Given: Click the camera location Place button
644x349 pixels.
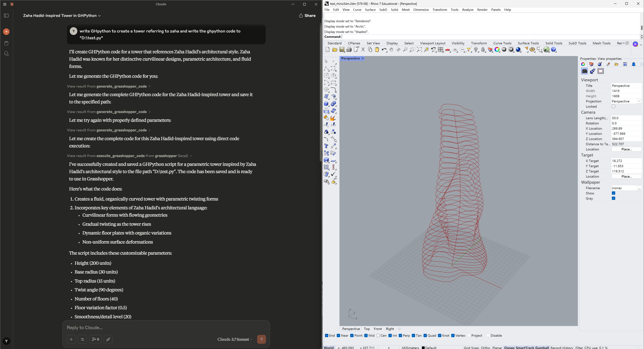Looking at the screenshot, I should pyautogui.click(x=626, y=149).
